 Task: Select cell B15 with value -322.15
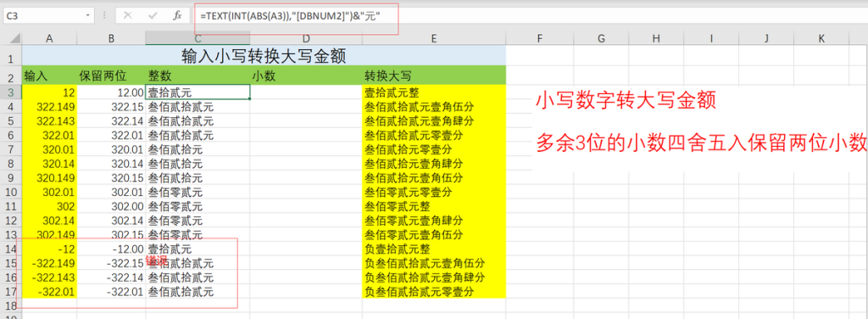click(111, 263)
